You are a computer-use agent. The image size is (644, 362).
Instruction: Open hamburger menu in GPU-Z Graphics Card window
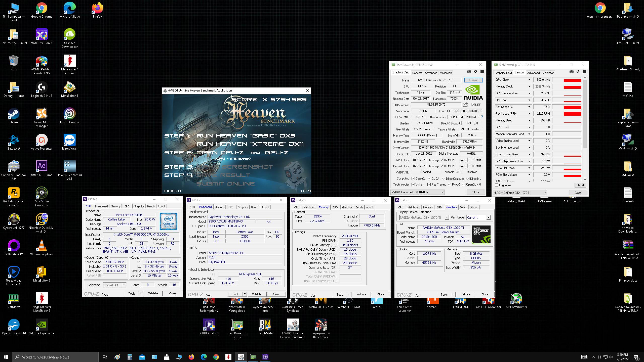coord(482,72)
